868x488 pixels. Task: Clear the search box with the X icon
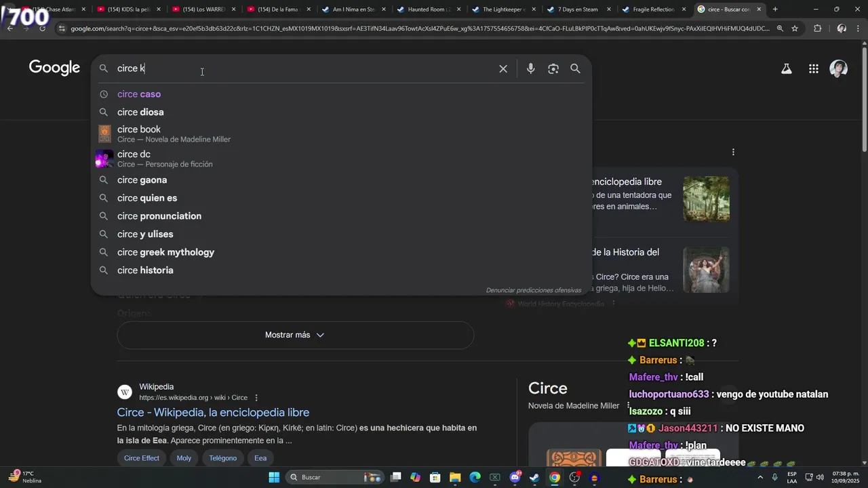(503, 68)
